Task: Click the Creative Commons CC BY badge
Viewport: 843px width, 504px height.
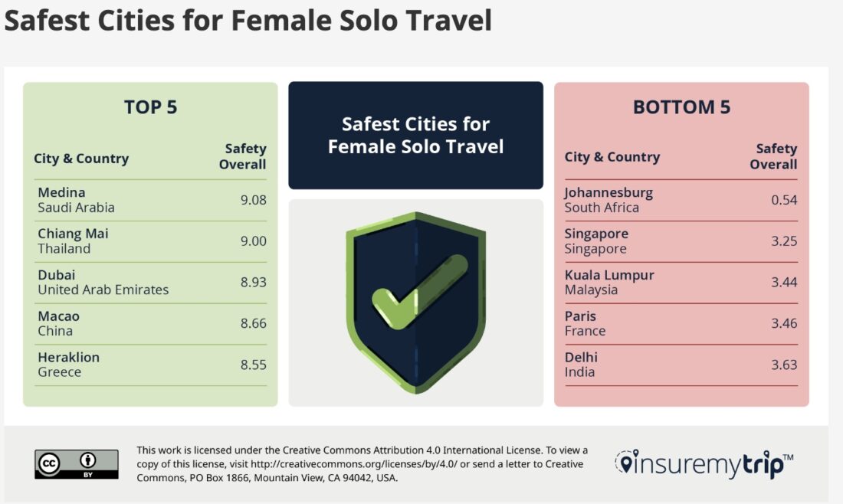Action: [x=77, y=464]
